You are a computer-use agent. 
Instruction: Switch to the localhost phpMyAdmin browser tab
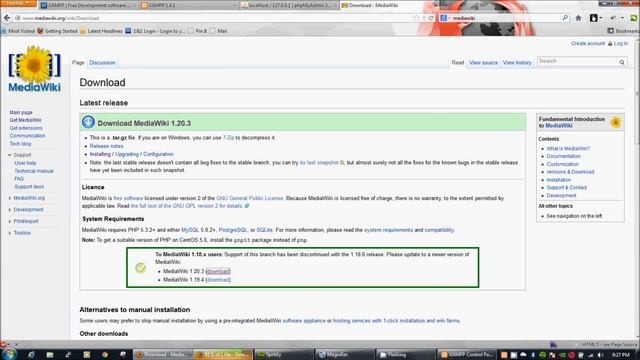(289, 5)
